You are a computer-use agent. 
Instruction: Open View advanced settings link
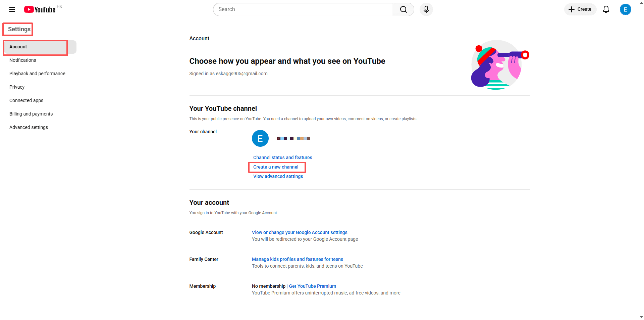click(x=278, y=176)
